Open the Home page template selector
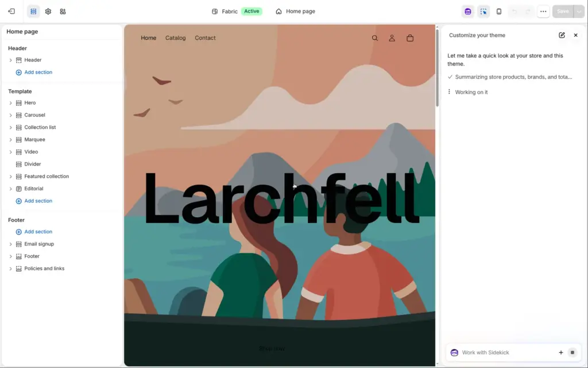 pyautogui.click(x=295, y=11)
